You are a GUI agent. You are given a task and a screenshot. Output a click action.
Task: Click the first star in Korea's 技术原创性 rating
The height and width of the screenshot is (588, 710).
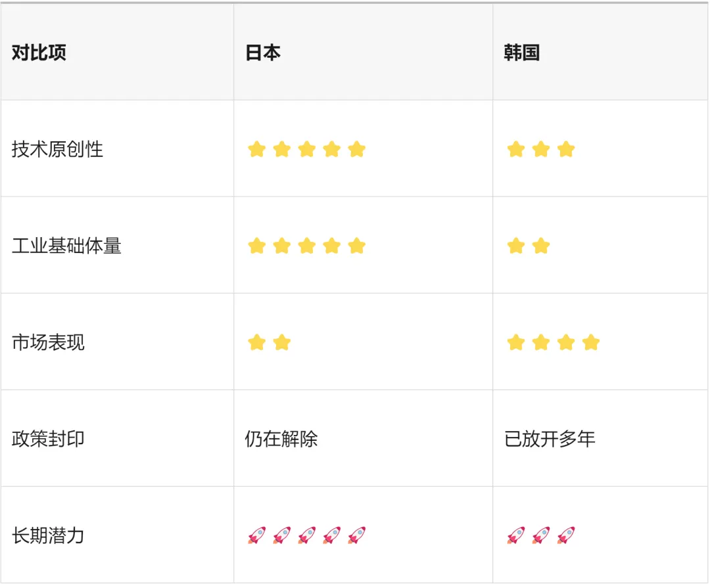click(x=516, y=150)
